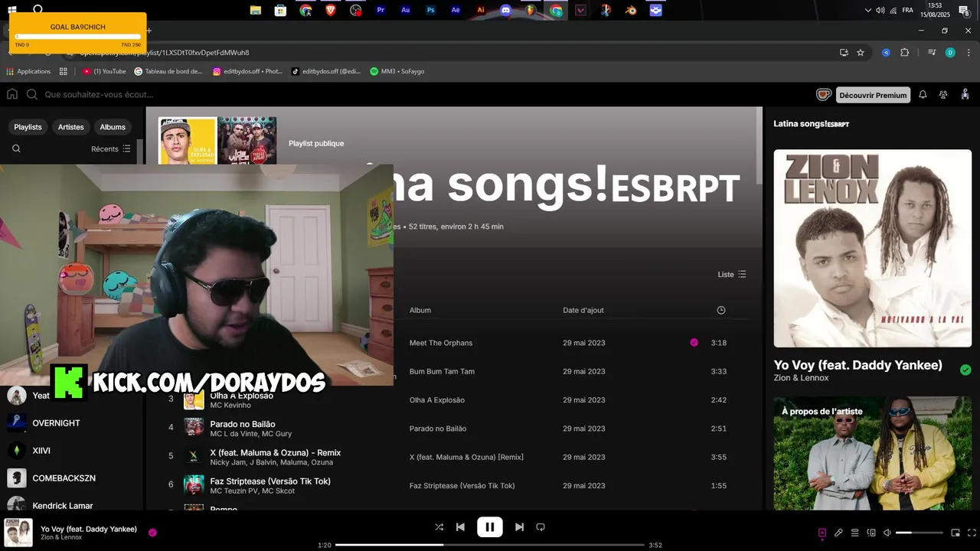
Task: Open the play queue icon
Action: coord(854,533)
